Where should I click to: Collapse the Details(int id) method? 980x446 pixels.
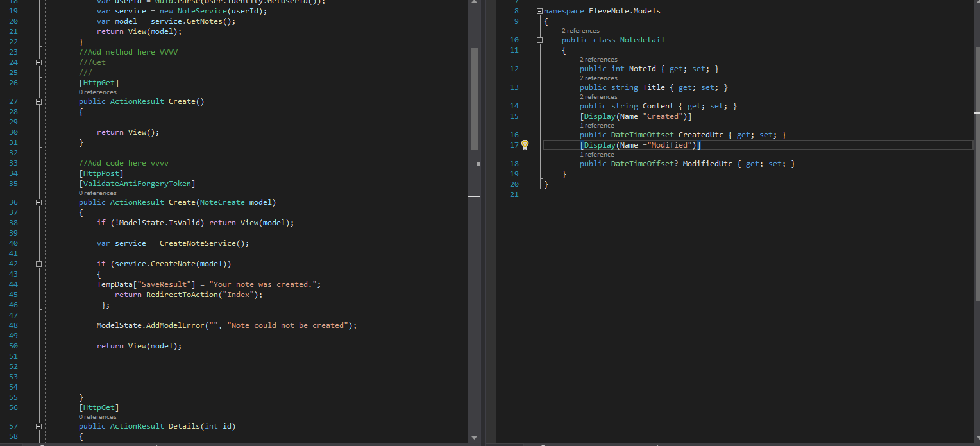point(39,426)
